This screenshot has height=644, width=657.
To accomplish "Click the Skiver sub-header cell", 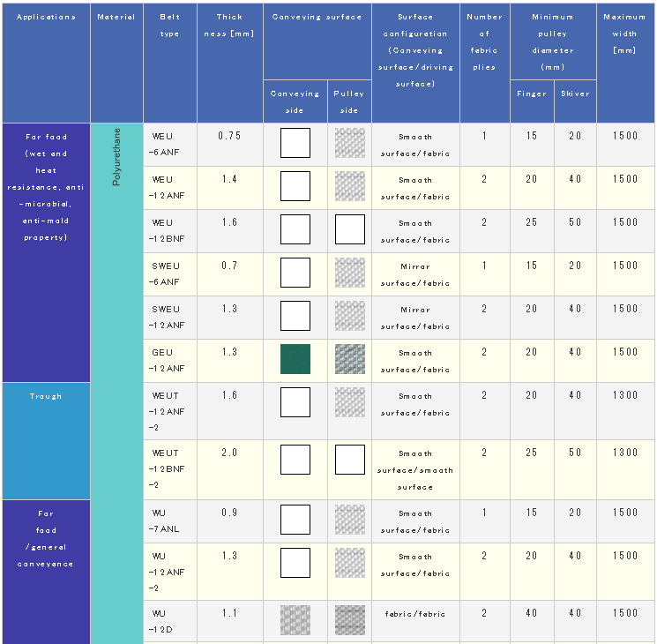I will 575,94.
